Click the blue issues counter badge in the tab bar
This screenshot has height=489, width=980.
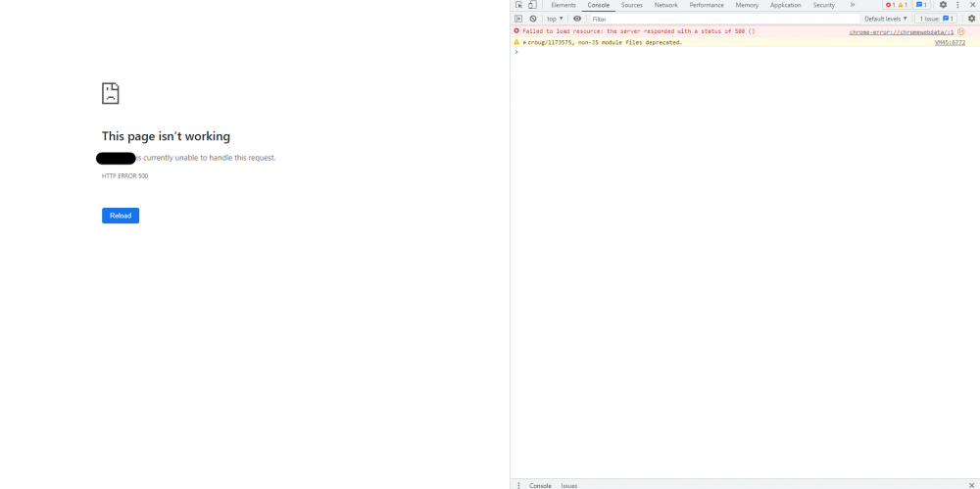tap(921, 5)
